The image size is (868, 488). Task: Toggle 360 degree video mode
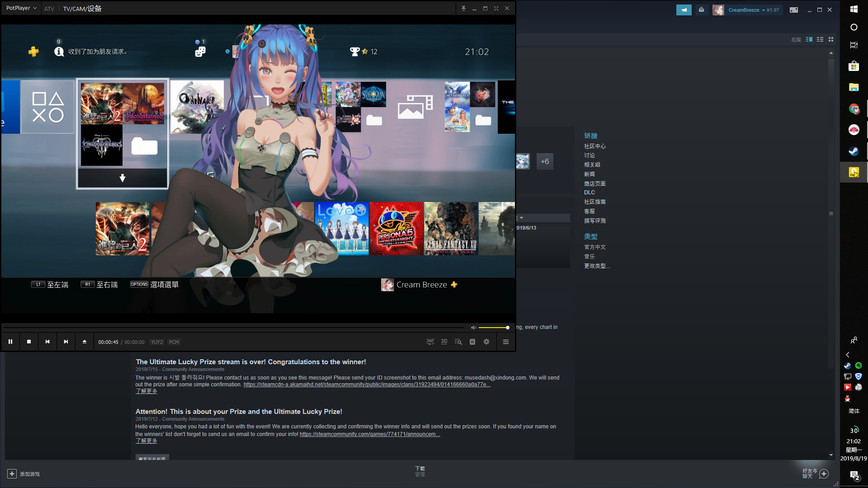click(x=430, y=342)
